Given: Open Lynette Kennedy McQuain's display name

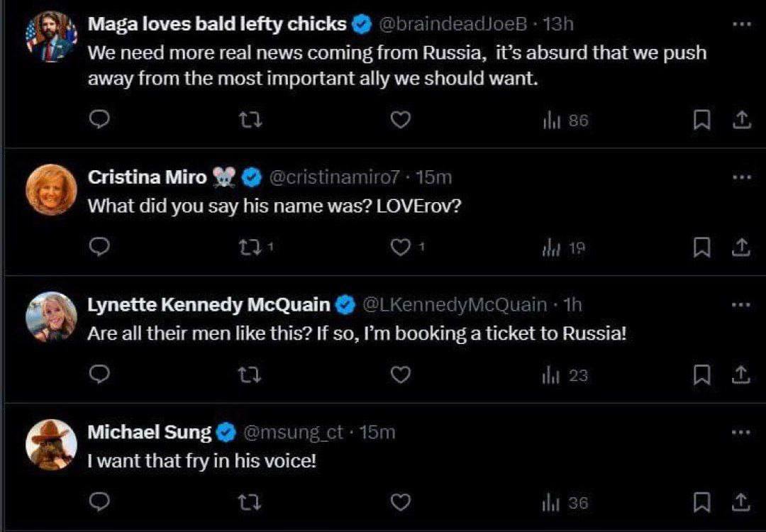Looking at the screenshot, I should [x=209, y=305].
